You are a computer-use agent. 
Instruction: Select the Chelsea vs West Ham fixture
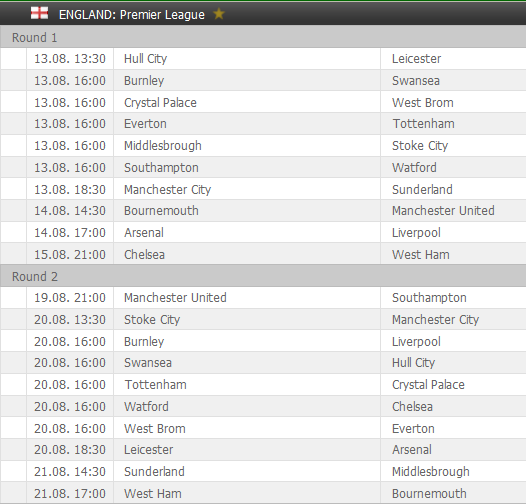pos(263,254)
